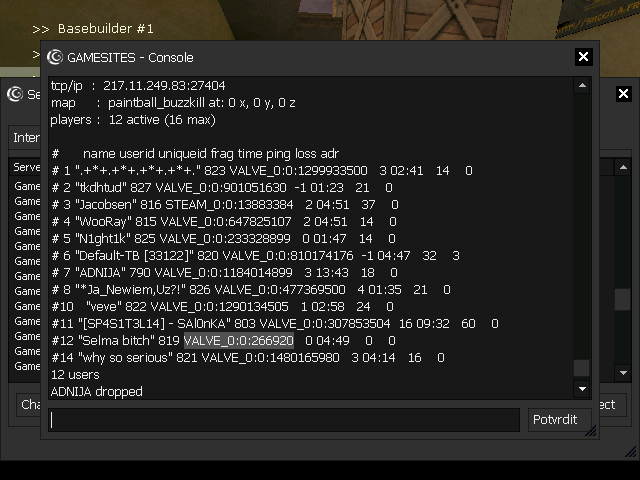Select the first Game row in server list

pyautogui.click(x=25, y=187)
